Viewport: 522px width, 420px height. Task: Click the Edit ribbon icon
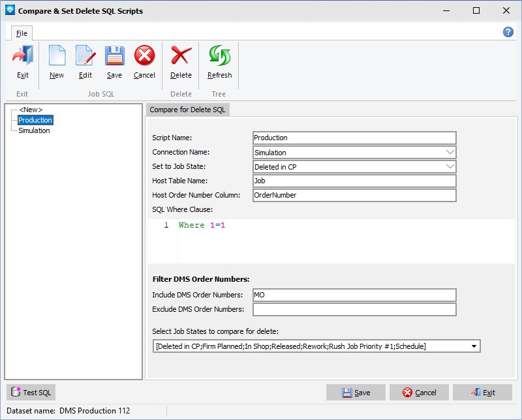(85, 62)
